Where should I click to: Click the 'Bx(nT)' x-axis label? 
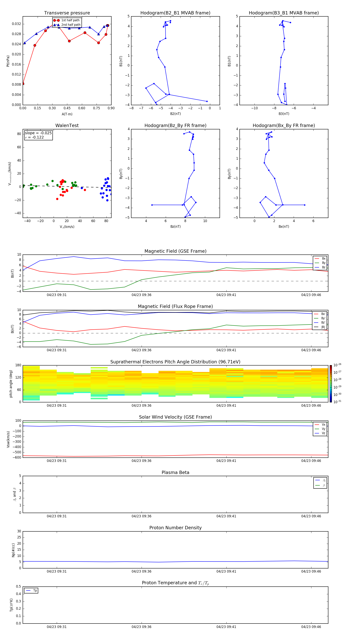click(x=284, y=227)
